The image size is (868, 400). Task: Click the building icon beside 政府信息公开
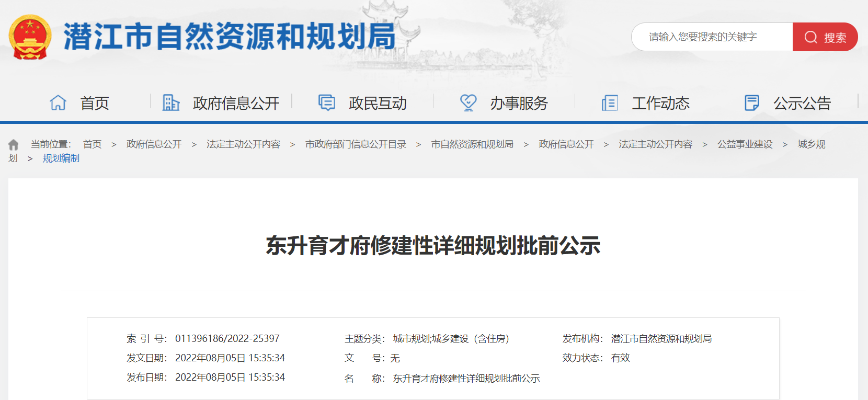click(x=171, y=102)
